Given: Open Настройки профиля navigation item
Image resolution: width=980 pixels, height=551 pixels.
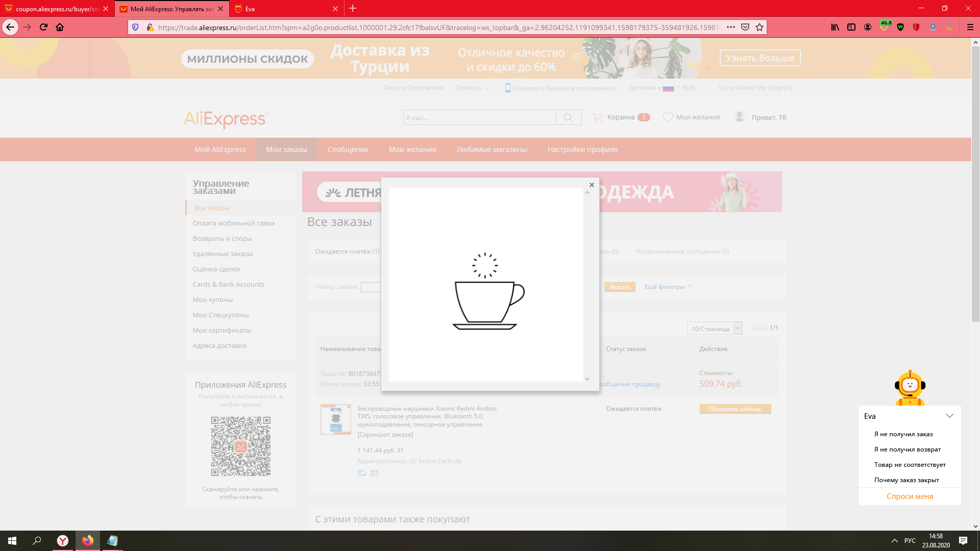Looking at the screenshot, I should 583,149.
